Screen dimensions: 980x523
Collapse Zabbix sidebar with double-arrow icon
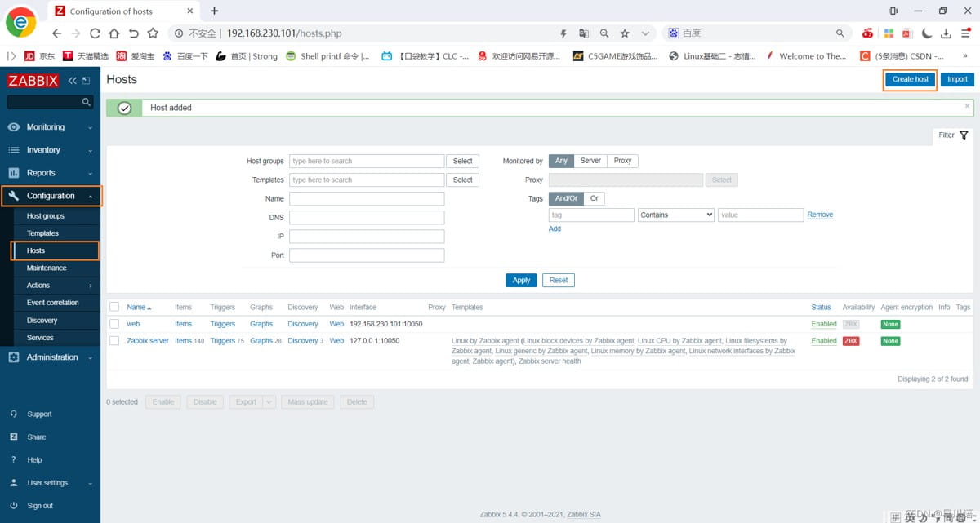[x=73, y=80]
